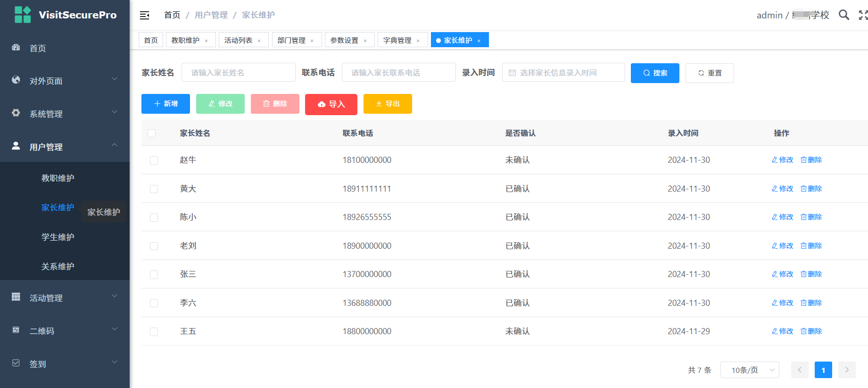Click the calendar icon in 录入时间 field
This screenshot has width=868, height=388.
[x=512, y=73]
